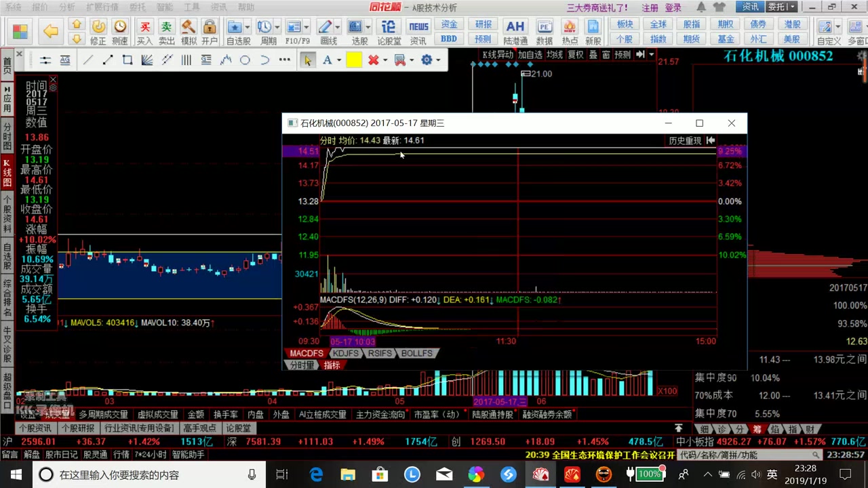The width and height of the screenshot is (868, 488).
Task: Open the 系统 menu
Action: tap(13, 7)
